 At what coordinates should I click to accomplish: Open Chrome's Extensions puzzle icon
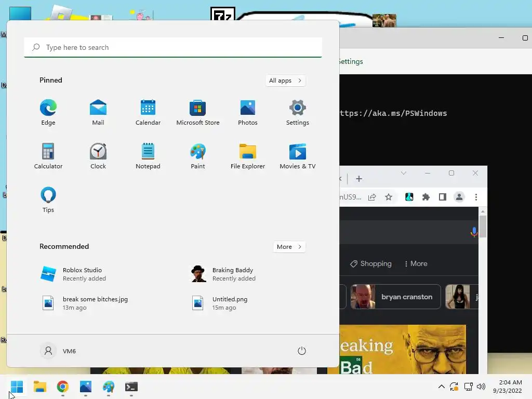(426, 197)
